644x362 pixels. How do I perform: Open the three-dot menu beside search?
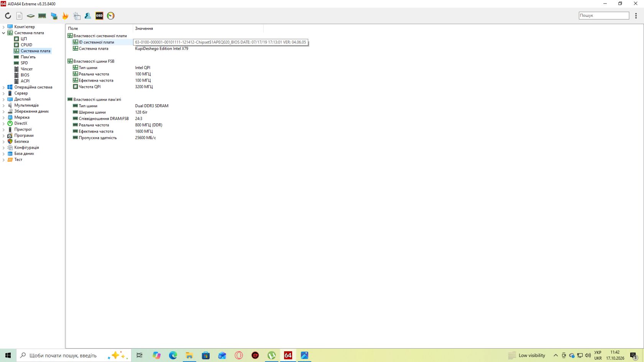(x=636, y=16)
